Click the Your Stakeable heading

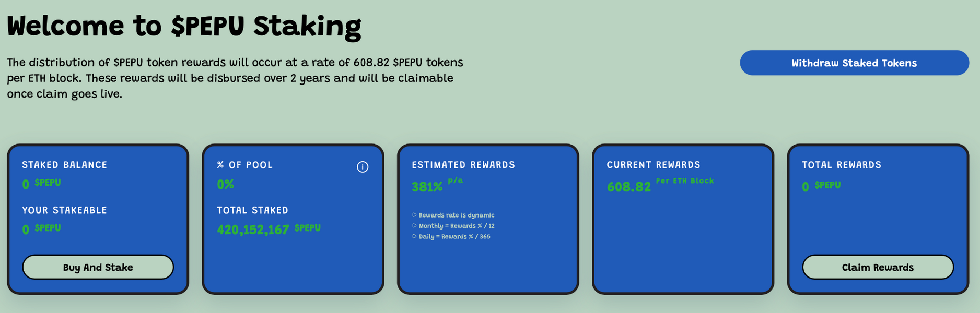64,210
